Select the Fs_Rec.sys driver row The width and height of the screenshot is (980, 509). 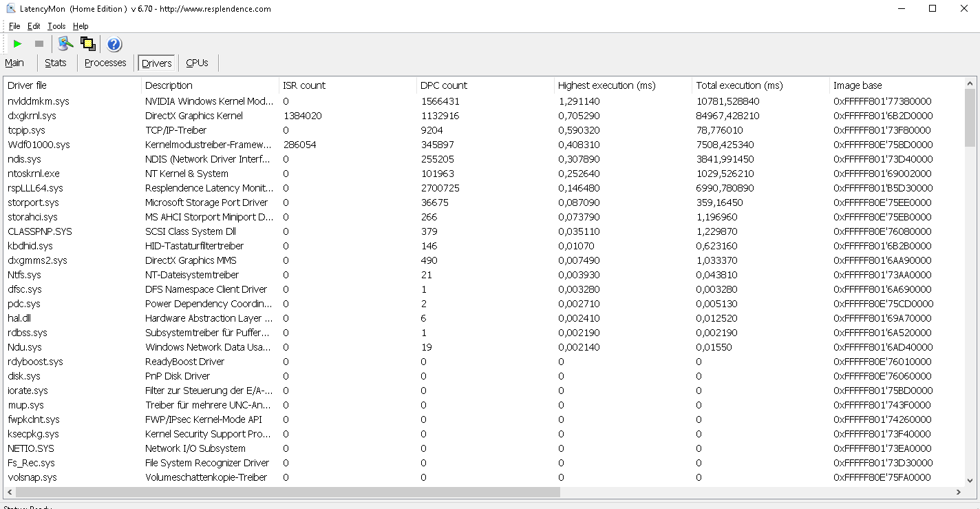coord(484,463)
